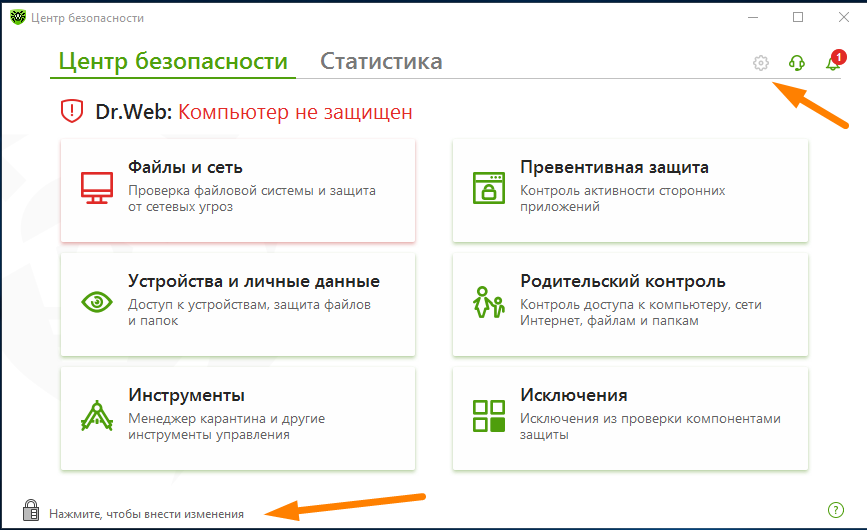This screenshot has width=867, height=530.
Task: Click 'Нажмите, чтобы внести изменения' text
Action: point(147,514)
